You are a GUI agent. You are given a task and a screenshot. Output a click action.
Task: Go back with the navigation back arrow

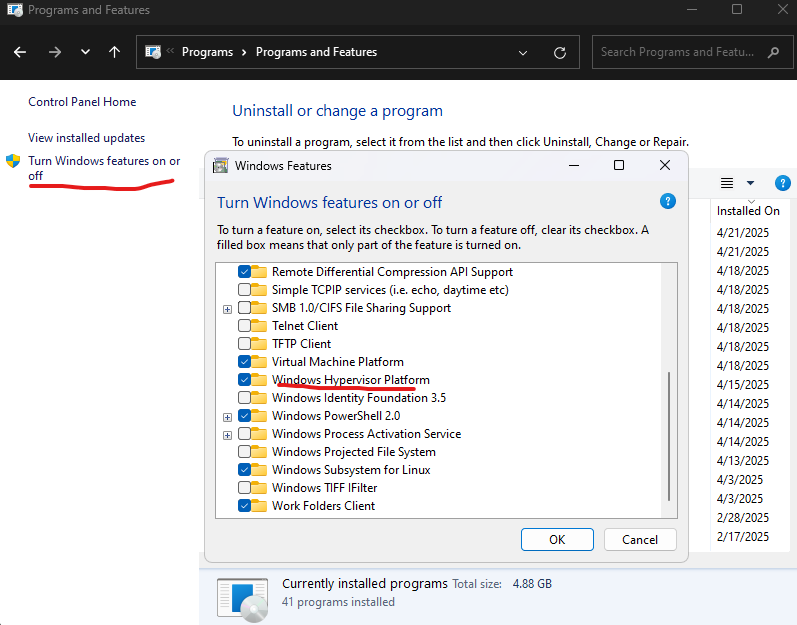[20, 52]
